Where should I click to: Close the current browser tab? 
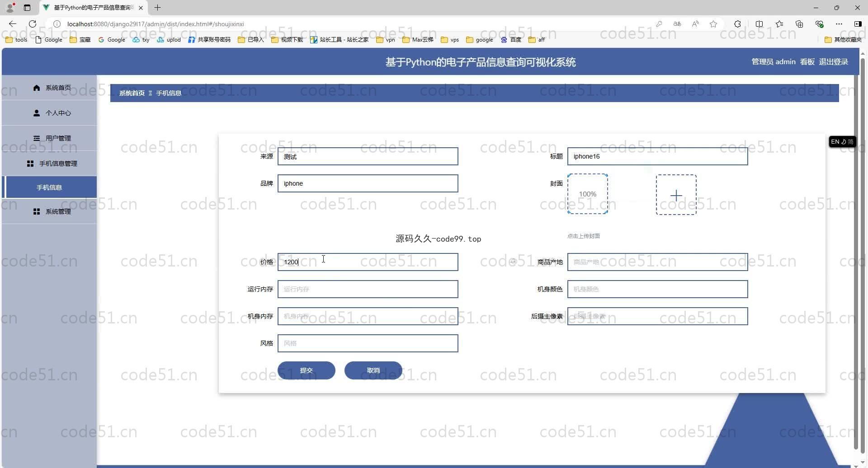141,8
